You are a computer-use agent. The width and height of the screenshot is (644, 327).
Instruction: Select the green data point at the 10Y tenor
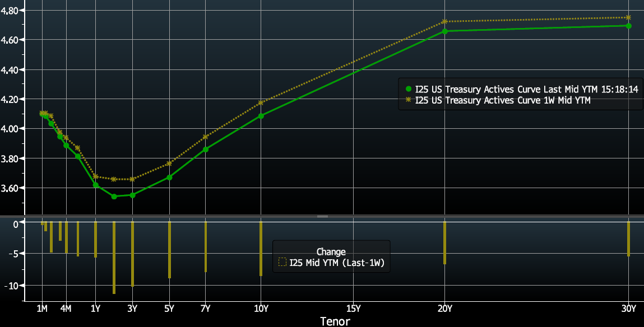pos(261,116)
